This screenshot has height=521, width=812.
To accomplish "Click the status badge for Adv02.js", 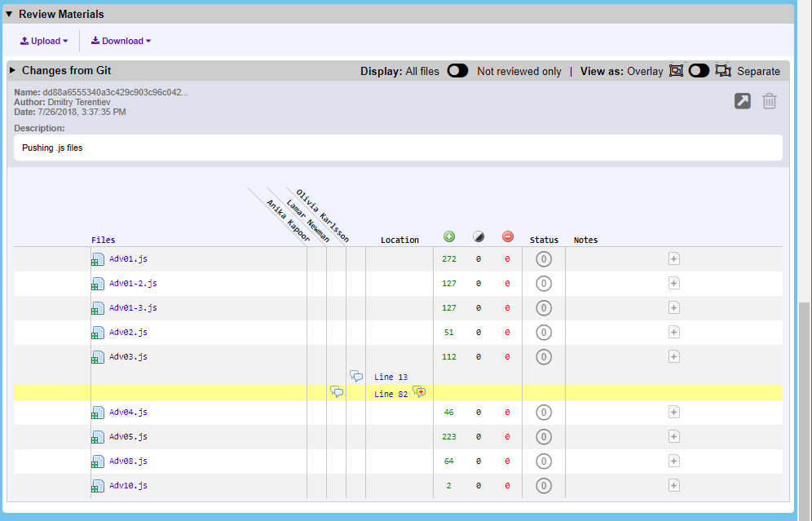I will (x=543, y=332).
